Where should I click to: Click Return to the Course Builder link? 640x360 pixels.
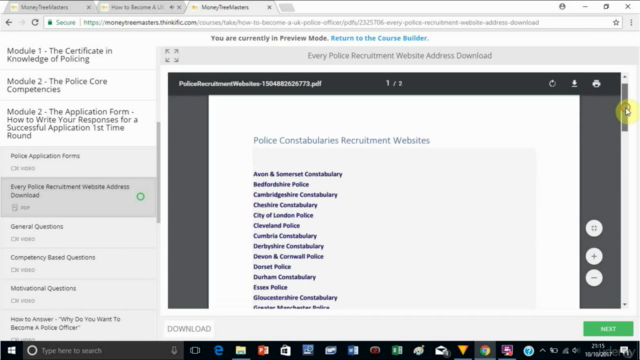(x=379, y=38)
